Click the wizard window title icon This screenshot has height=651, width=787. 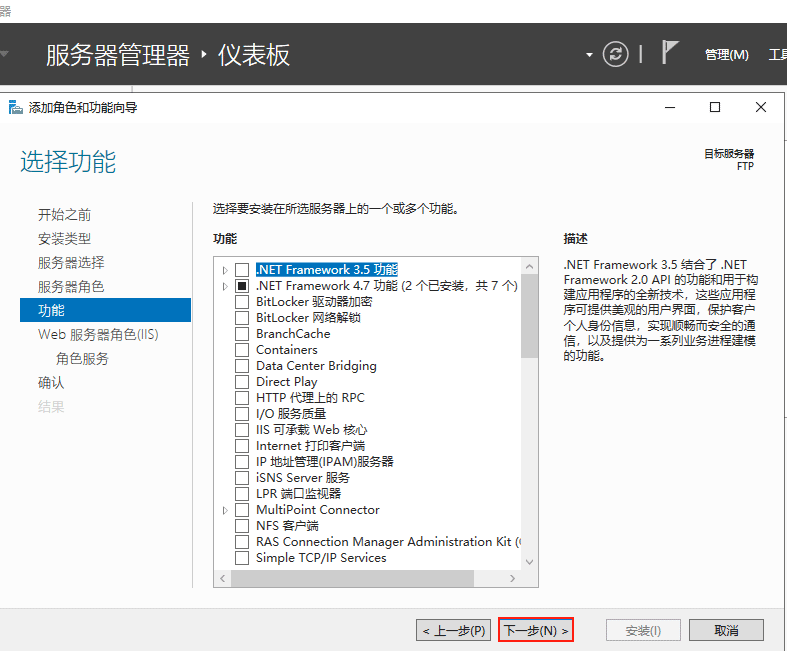pyautogui.click(x=16, y=107)
